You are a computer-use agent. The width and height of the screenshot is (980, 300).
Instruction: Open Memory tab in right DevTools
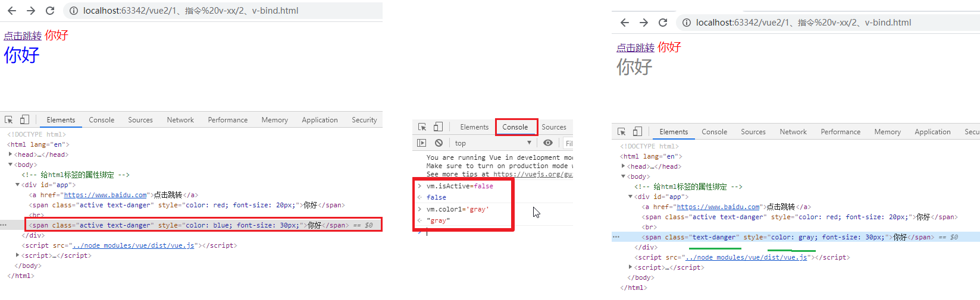(x=888, y=132)
